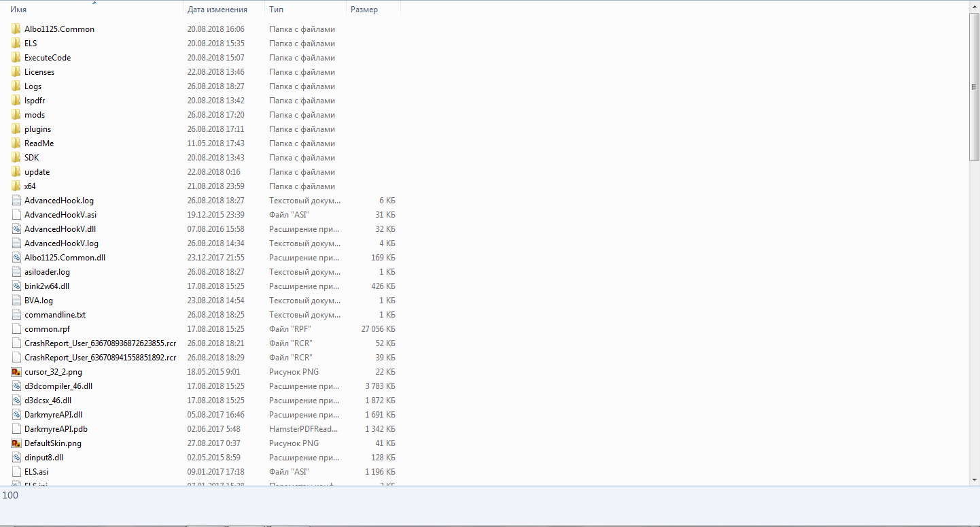The image size is (980, 527).
Task: Select the common.rpf file icon
Action: point(17,329)
